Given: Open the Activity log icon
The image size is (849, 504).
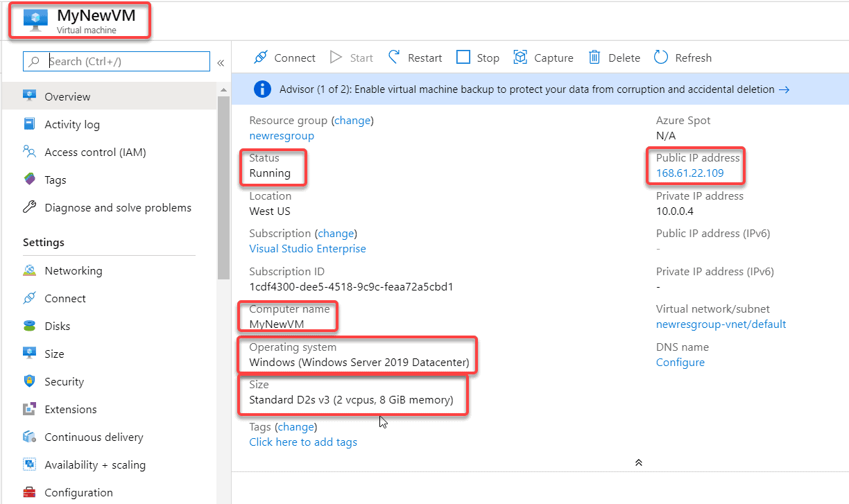Looking at the screenshot, I should pos(31,124).
